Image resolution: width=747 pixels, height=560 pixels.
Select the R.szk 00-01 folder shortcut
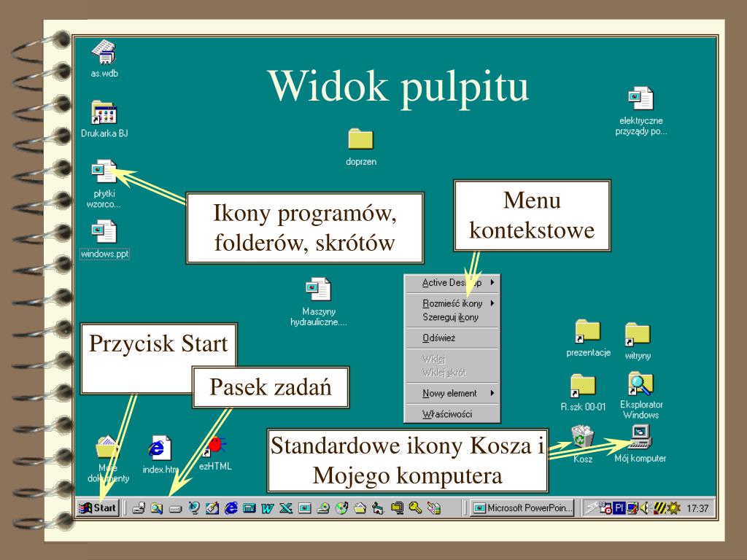(x=583, y=393)
